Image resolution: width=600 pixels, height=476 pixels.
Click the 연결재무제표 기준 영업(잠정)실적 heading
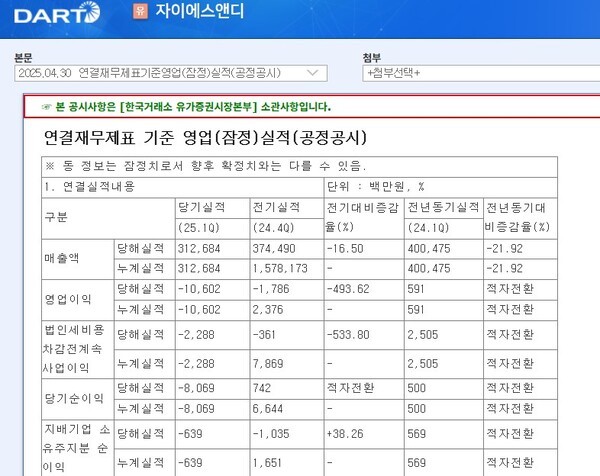coord(205,137)
